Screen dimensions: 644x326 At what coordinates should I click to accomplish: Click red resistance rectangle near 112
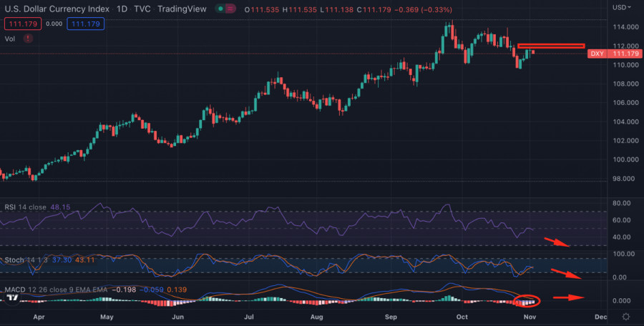tap(550, 46)
